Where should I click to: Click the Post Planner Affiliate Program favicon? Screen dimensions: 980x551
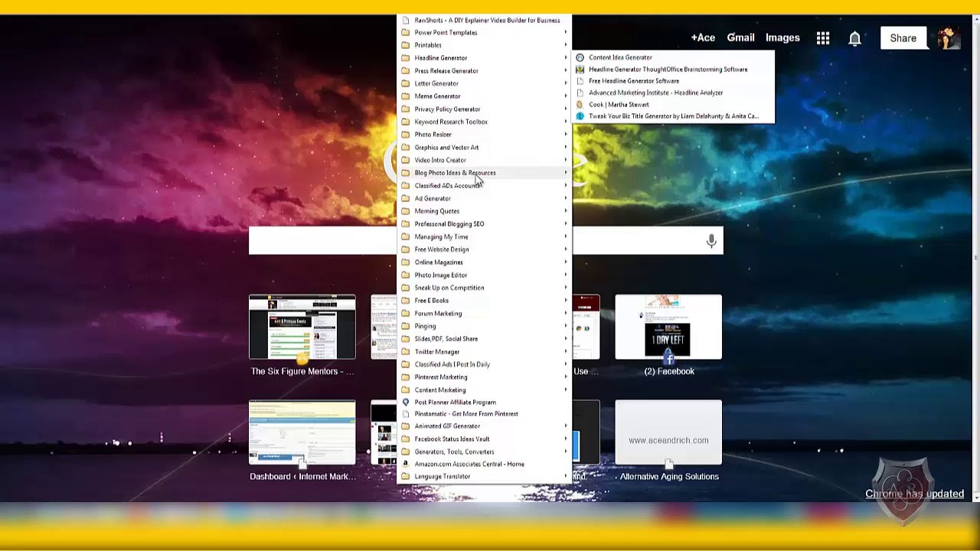[x=406, y=403]
